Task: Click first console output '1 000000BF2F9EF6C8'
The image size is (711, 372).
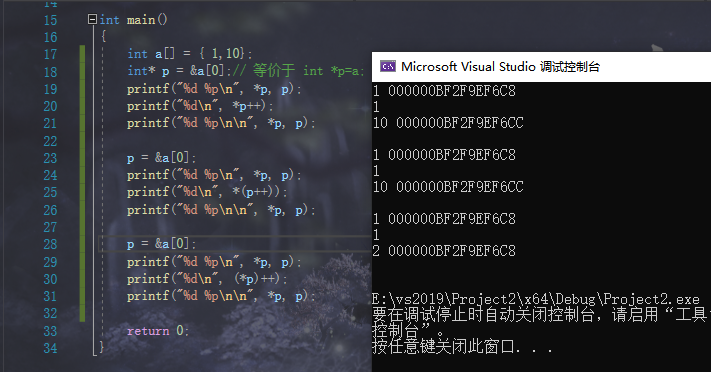Action: click(x=444, y=91)
